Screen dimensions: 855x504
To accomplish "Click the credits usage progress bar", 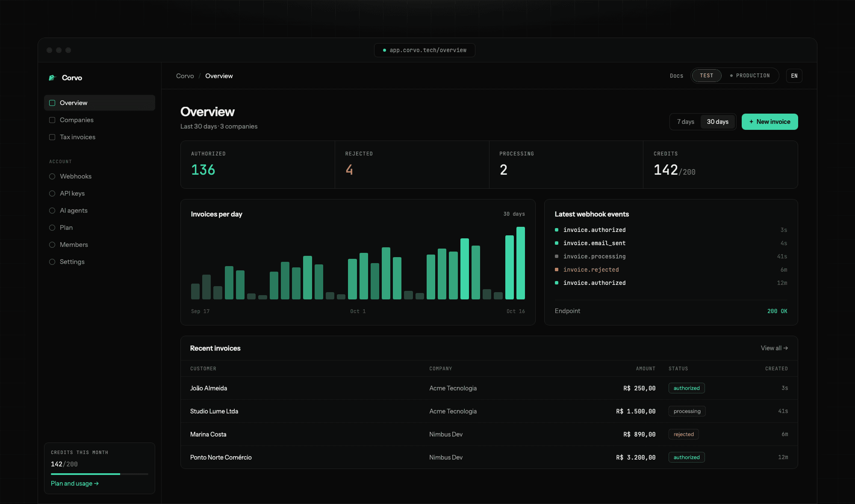I will point(100,474).
